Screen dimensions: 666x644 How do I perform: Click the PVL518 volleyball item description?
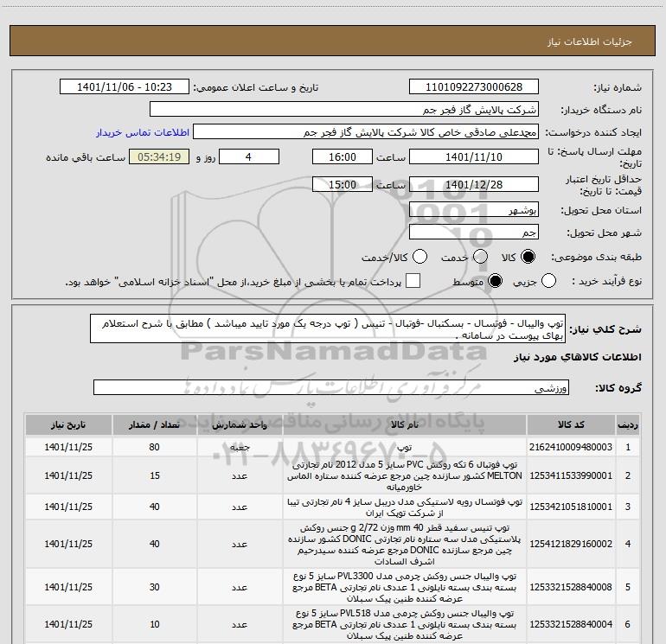point(405,624)
